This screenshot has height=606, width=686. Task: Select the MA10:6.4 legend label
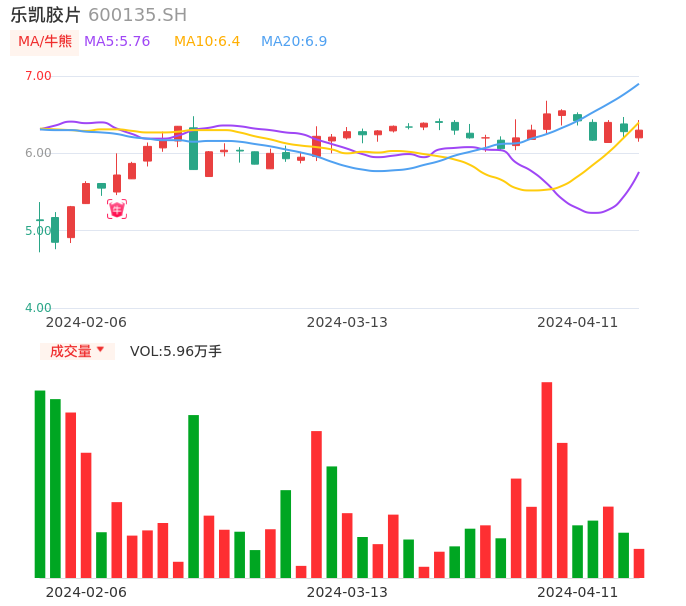[x=207, y=42]
